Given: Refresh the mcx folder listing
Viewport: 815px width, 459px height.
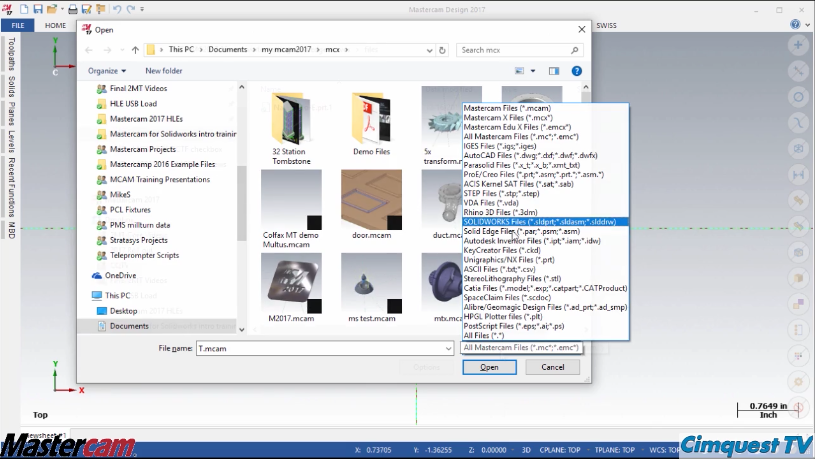Looking at the screenshot, I should coord(442,50).
